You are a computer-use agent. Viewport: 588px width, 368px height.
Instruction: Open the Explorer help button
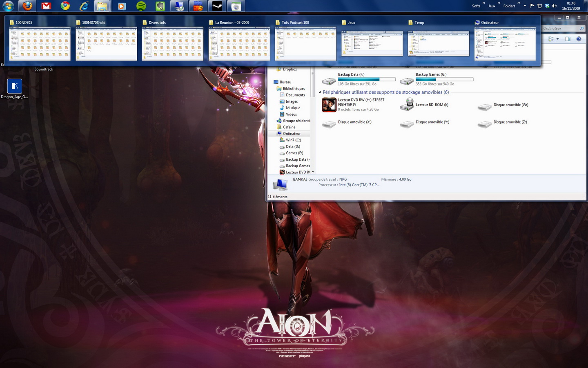[x=579, y=39]
